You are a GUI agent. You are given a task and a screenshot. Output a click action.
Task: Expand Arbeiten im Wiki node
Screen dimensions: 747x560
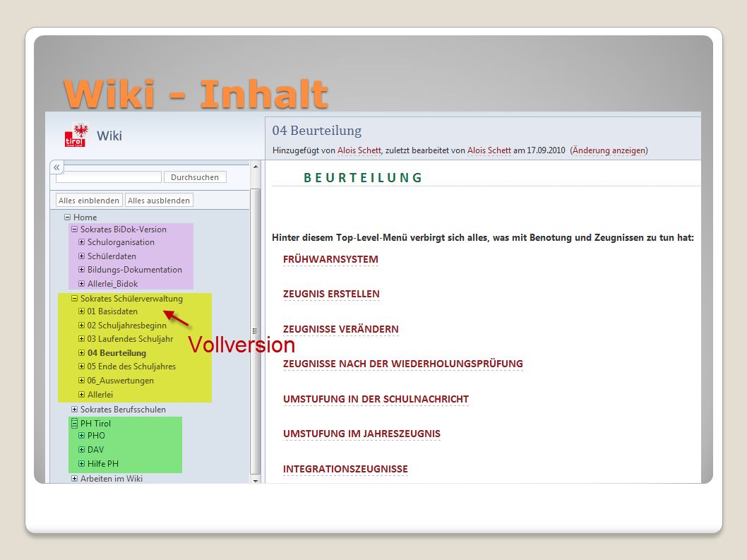tap(74, 479)
